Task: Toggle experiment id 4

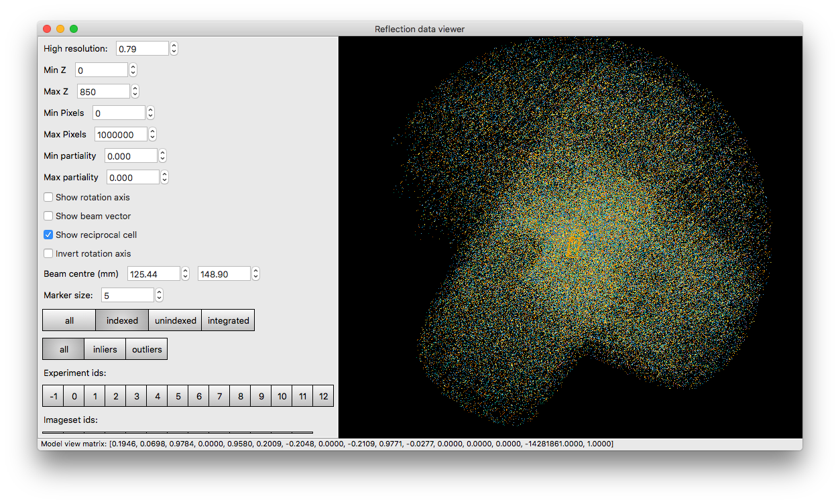Action: 157,396
